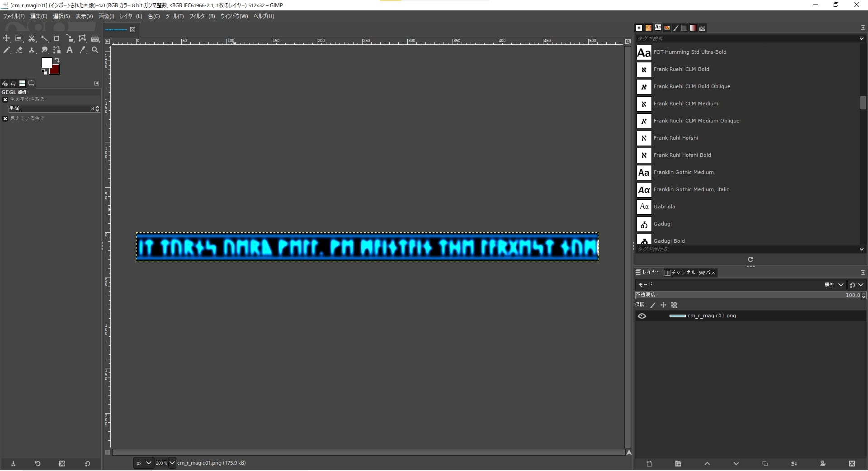Viewport: 868px width, 471px height.
Task: Hide the cm_r_magic01.png layer
Action: pyautogui.click(x=642, y=316)
